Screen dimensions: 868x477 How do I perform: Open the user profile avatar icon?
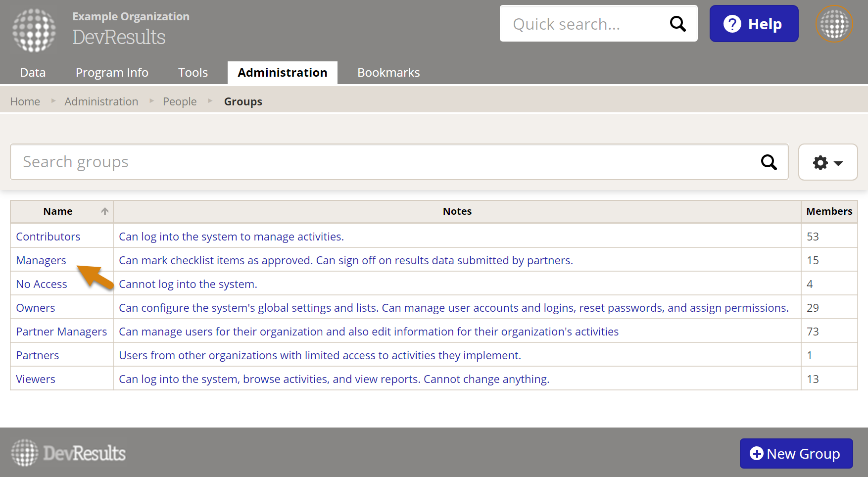coord(834,24)
